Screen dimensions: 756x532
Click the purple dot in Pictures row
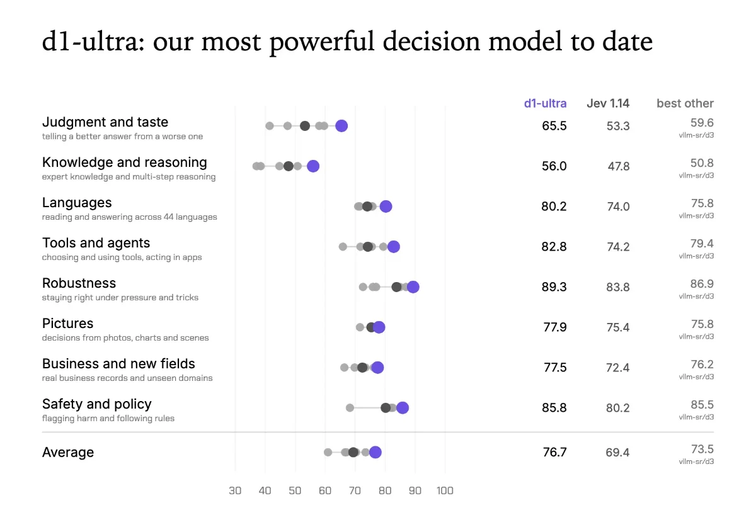coord(379,327)
